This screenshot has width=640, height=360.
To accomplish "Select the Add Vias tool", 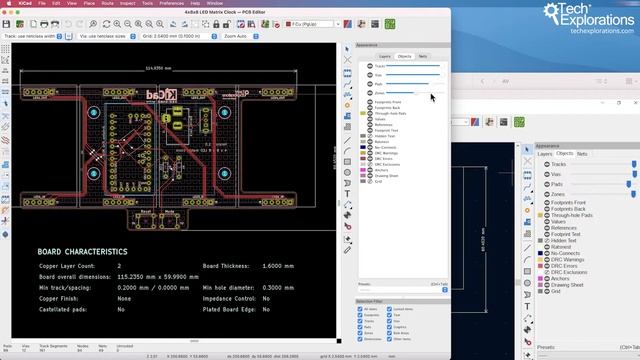I will (x=347, y=105).
